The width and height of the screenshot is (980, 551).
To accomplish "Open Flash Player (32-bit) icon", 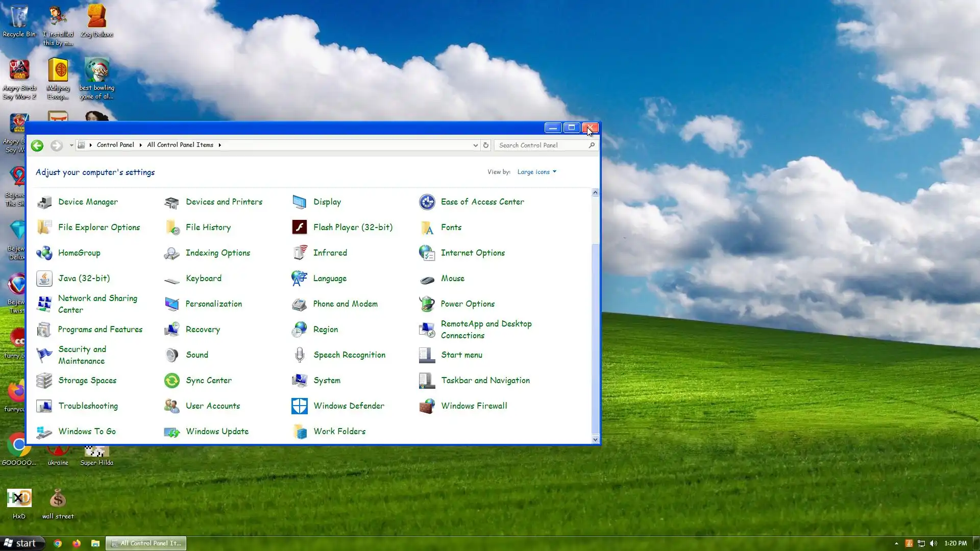I will 300,227.
